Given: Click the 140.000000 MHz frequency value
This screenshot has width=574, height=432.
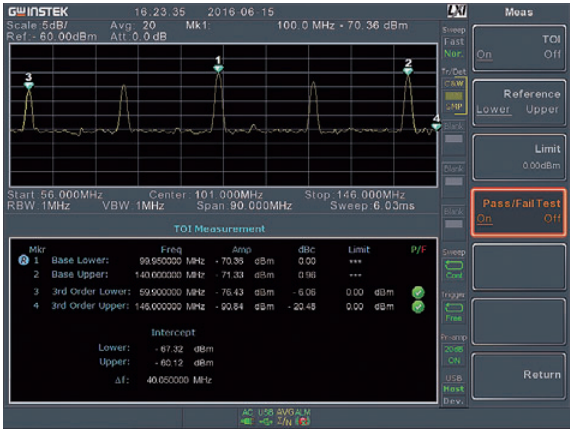Looking at the screenshot, I should point(169,275).
